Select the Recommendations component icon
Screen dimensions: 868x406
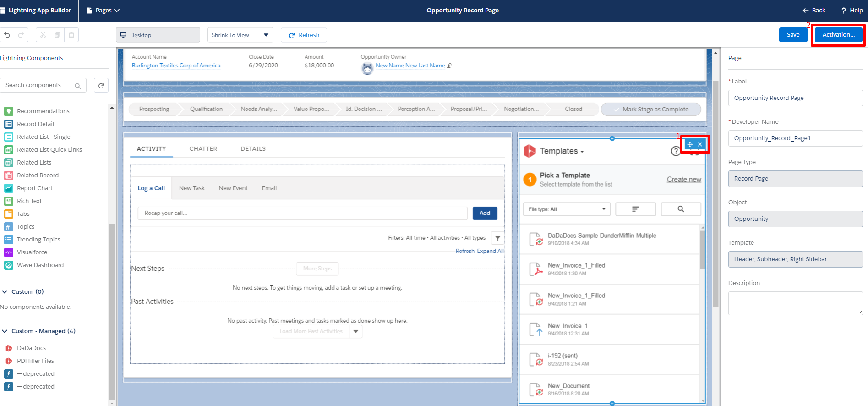tap(9, 111)
